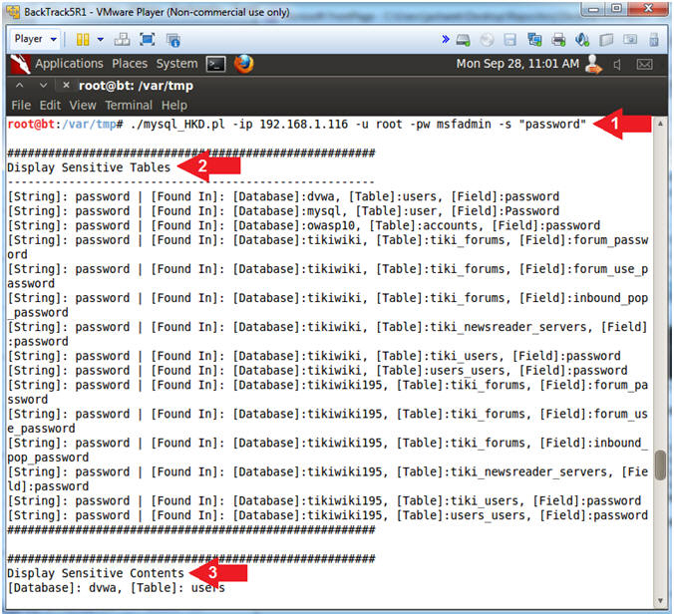
Task: Open the terminal Edit menu
Action: (x=50, y=106)
